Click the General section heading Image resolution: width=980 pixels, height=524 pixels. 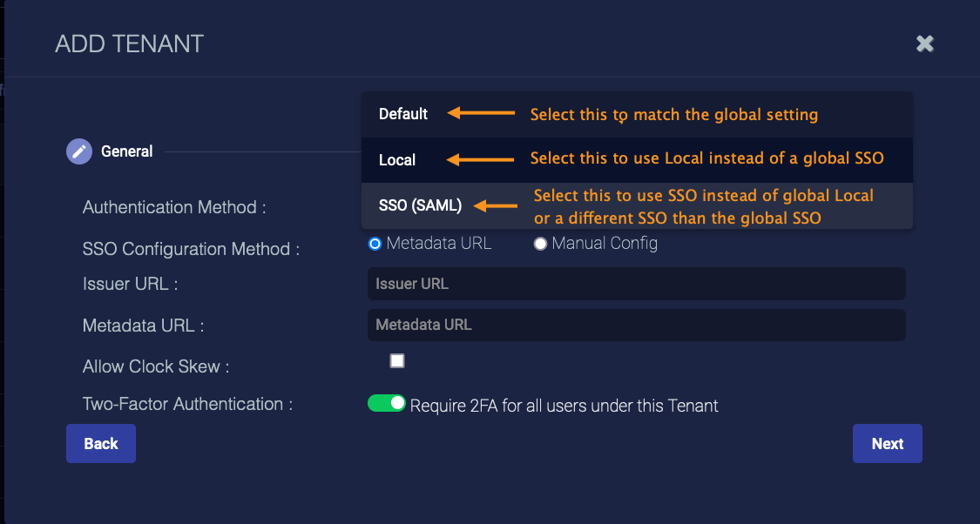click(127, 151)
